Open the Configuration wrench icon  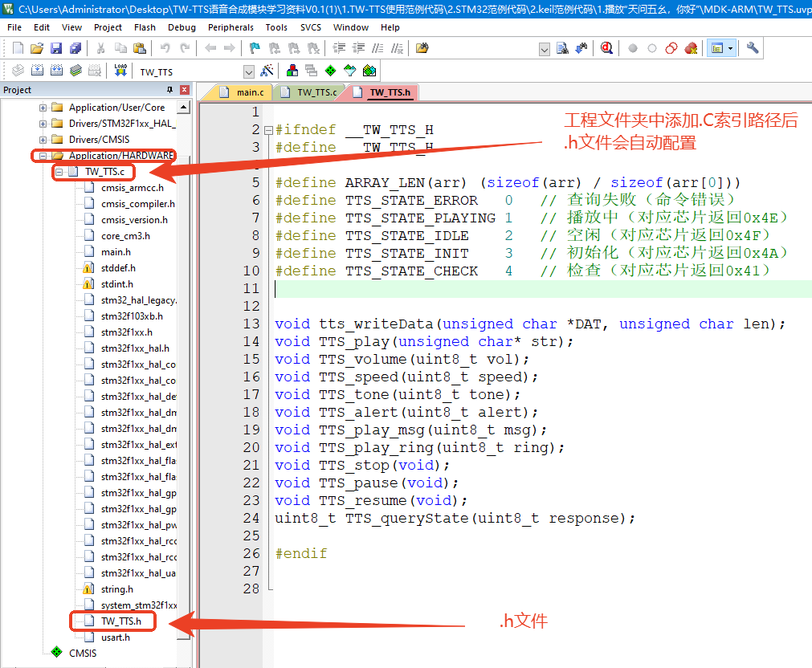coord(753,48)
